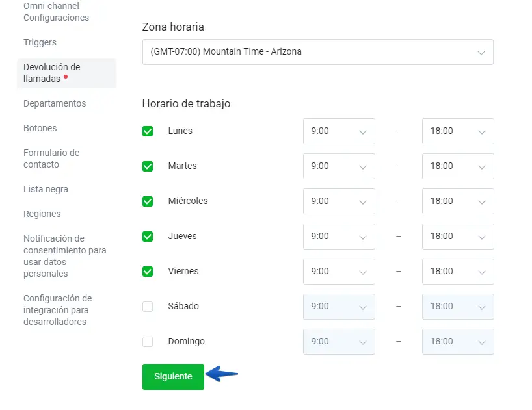Viewport: 532px width, 410px height.
Task: Click the green Siguiente button
Action: pyautogui.click(x=173, y=377)
